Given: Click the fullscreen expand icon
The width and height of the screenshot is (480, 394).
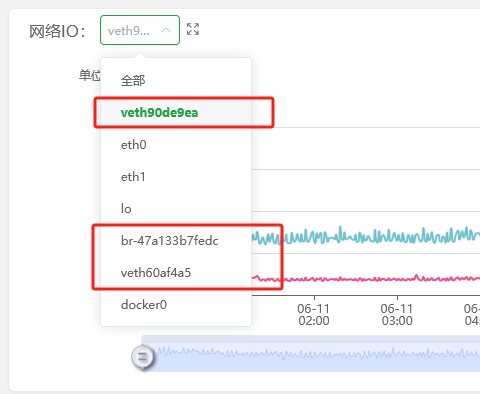Looking at the screenshot, I should 193,29.
